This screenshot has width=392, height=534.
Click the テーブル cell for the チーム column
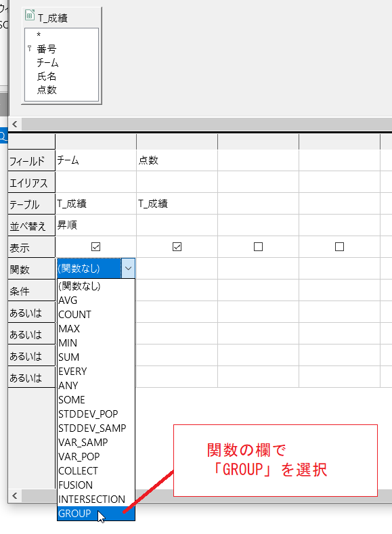click(x=95, y=203)
